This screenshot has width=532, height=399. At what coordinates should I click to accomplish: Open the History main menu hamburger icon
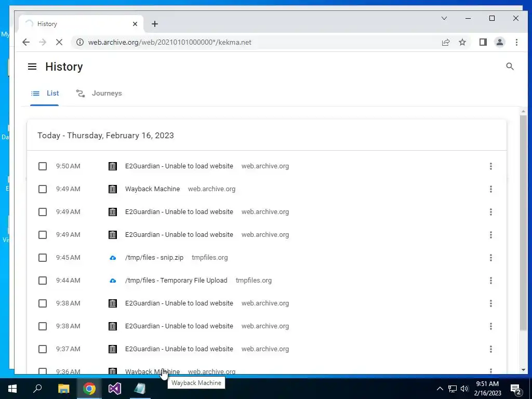[x=32, y=66]
